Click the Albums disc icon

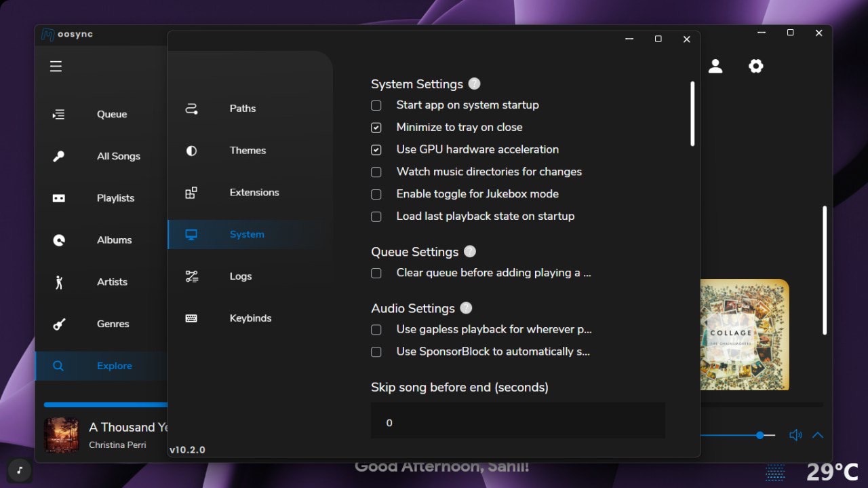click(x=59, y=240)
